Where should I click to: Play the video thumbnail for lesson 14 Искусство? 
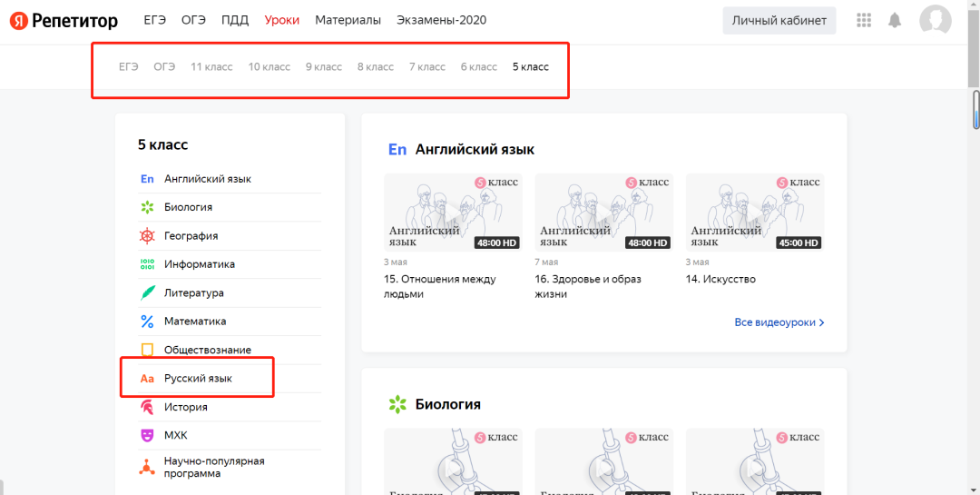tap(755, 213)
